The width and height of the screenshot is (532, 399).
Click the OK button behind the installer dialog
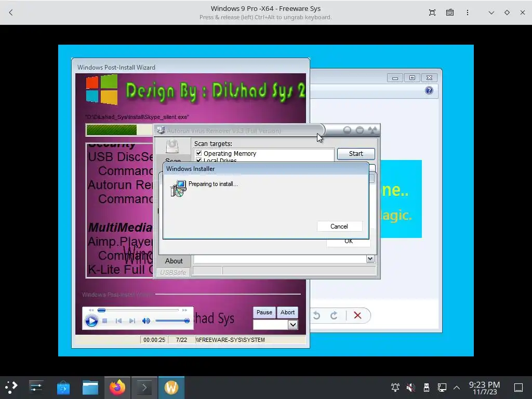[x=349, y=241]
